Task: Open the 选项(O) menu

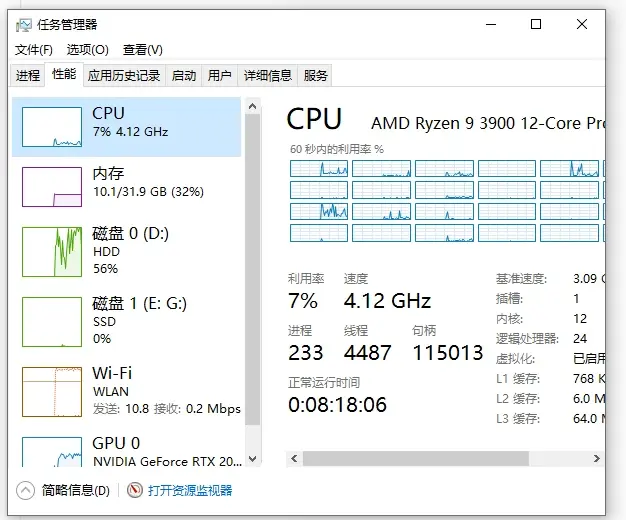Action: [x=87, y=50]
